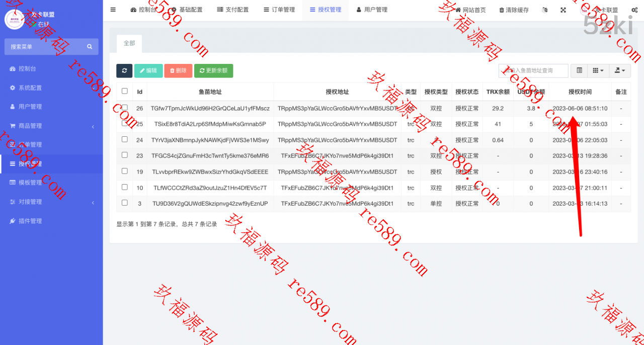Click the dark refresh button in toolbar
The height and width of the screenshot is (345, 644).
click(x=124, y=70)
